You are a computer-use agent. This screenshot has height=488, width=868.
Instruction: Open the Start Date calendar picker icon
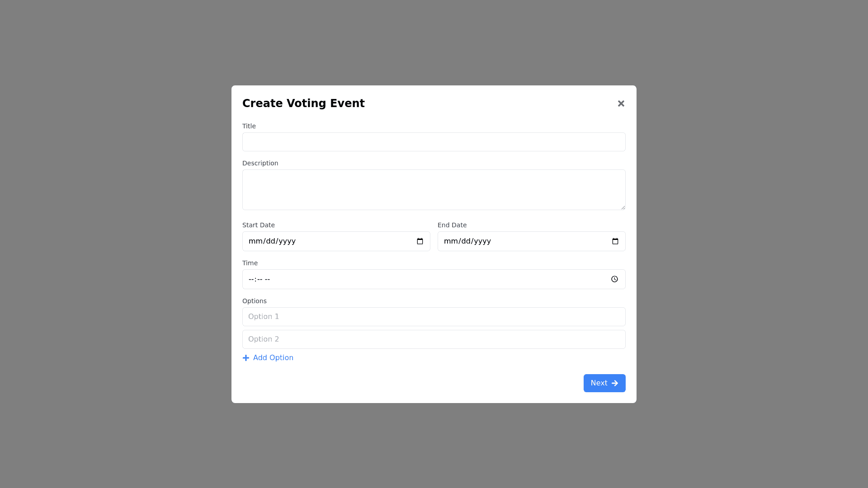[x=420, y=241]
